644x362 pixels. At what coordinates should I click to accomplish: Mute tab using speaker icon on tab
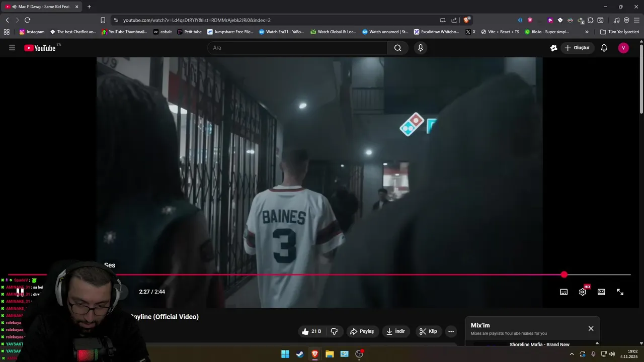(14, 7)
